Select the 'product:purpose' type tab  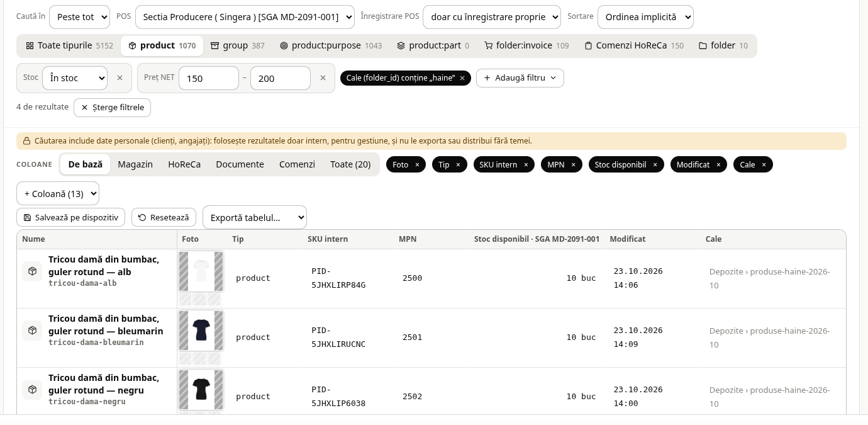[x=331, y=45]
